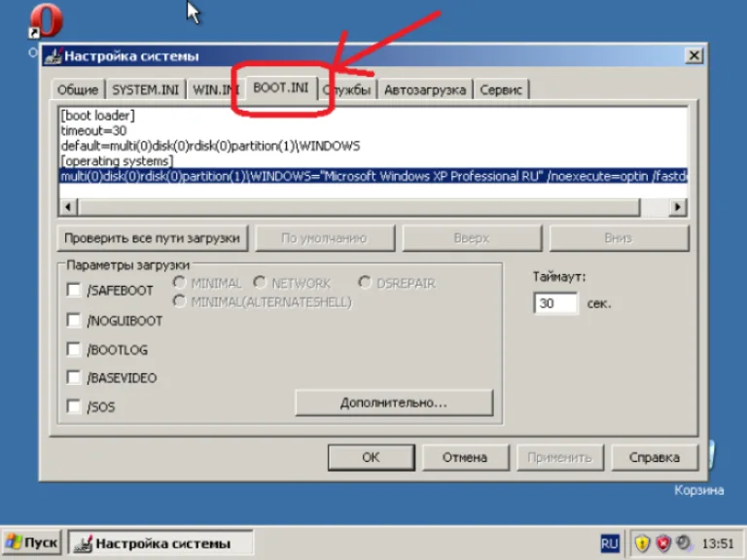This screenshot has width=747, height=560.
Task: Click the Применить button
Action: (x=560, y=458)
